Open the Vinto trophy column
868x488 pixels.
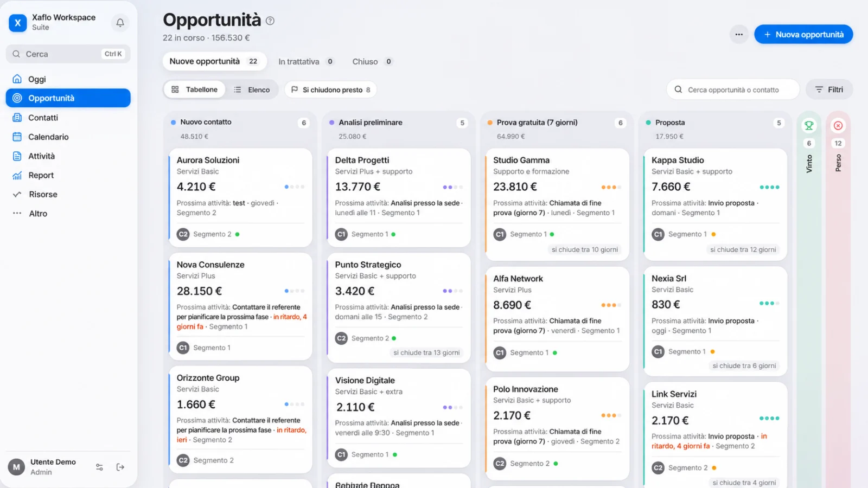pos(809,126)
